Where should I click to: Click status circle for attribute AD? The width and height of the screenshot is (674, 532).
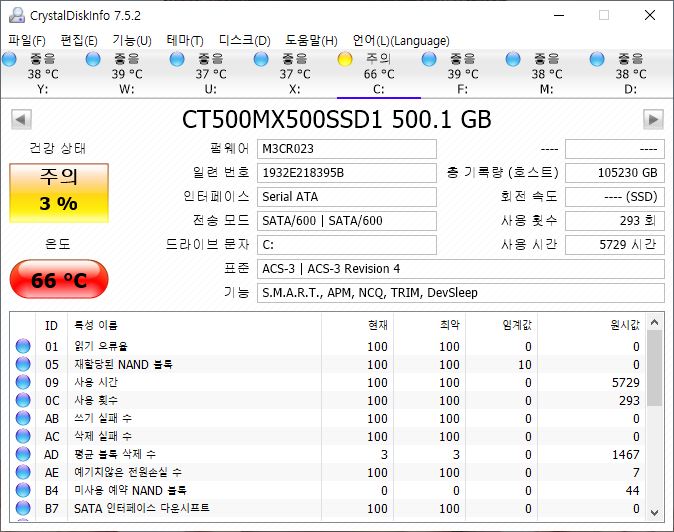coord(23,454)
